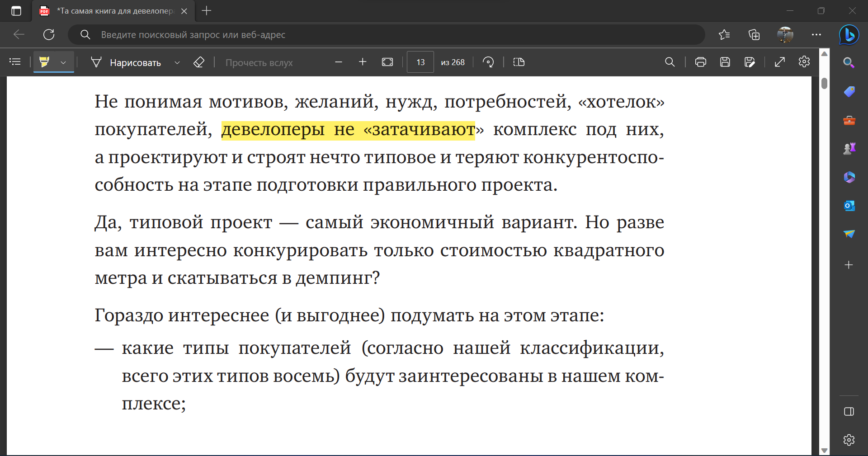Click the scrollbar down arrow
The width and height of the screenshot is (868, 456).
point(824,451)
